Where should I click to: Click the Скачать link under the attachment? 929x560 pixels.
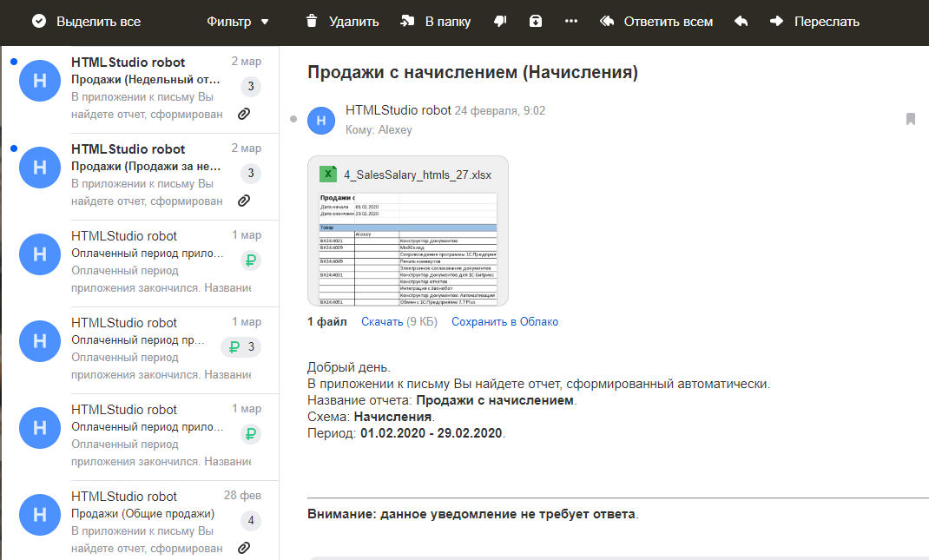pos(382,321)
